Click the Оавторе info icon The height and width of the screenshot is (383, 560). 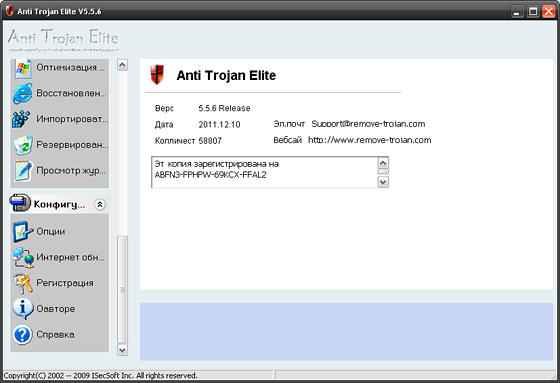pyautogui.click(x=23, y=309)
